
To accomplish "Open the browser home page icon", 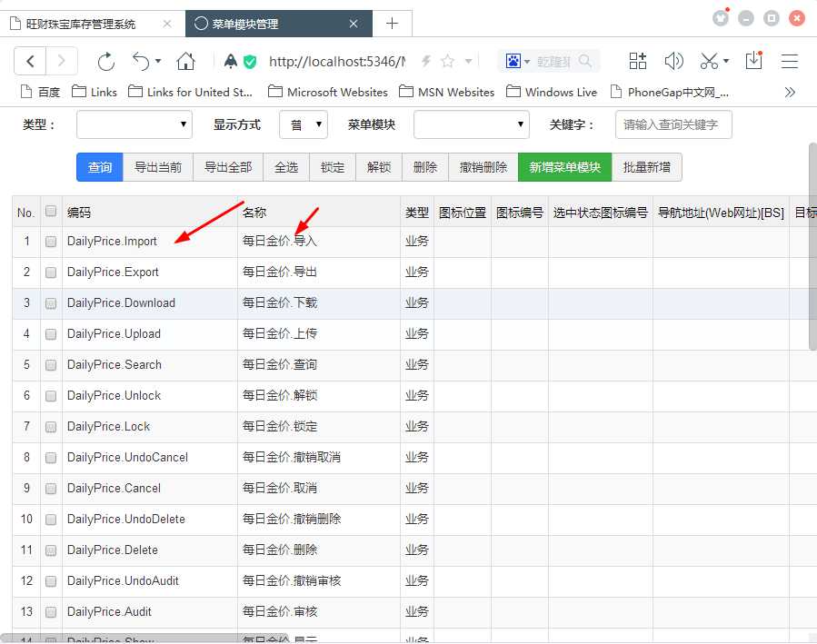I will 185,62.
